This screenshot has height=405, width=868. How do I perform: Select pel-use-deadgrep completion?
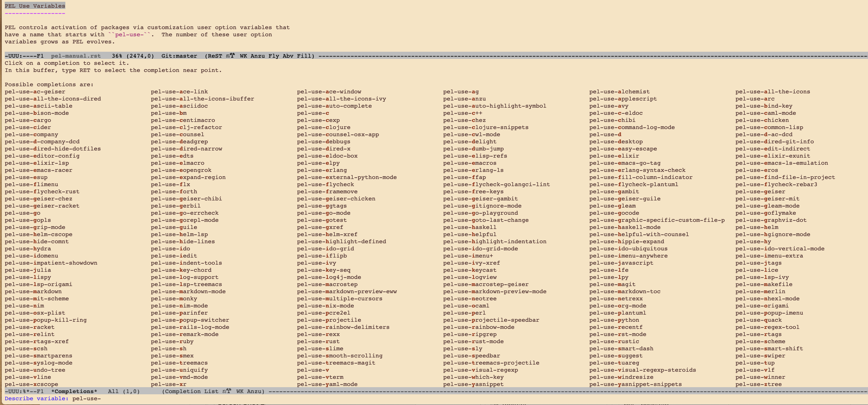[179, 142]
